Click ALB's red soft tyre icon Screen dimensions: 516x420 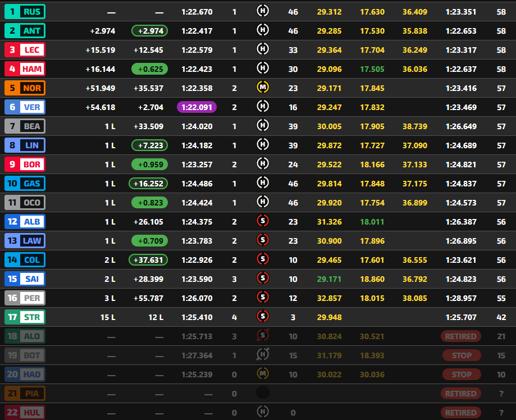pos(263,221)
